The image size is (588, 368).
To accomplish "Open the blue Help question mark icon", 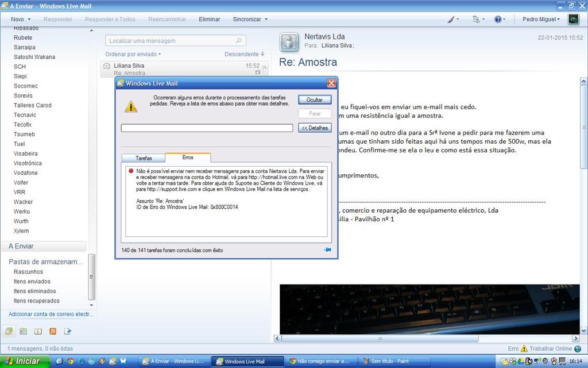I will pos(499,19).
